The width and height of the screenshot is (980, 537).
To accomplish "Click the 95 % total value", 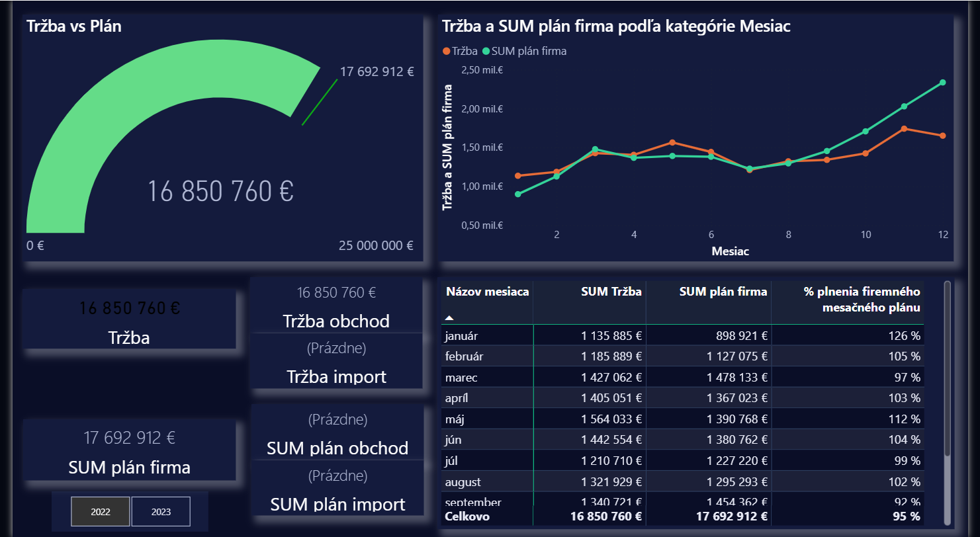I will click(906, 516).
